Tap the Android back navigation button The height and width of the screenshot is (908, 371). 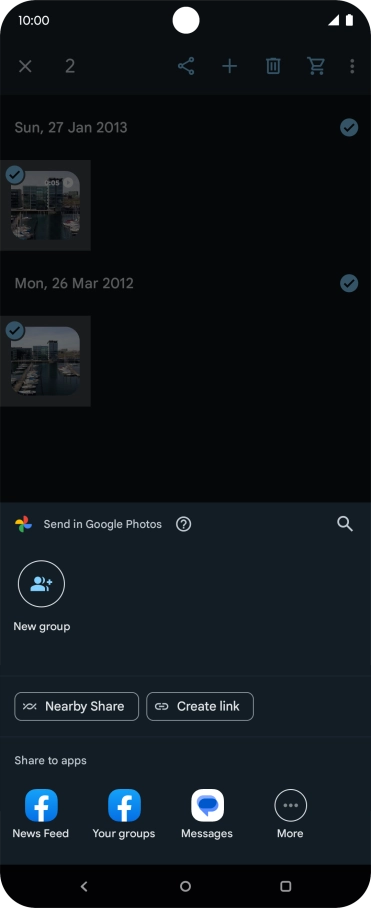click(84, 886)
